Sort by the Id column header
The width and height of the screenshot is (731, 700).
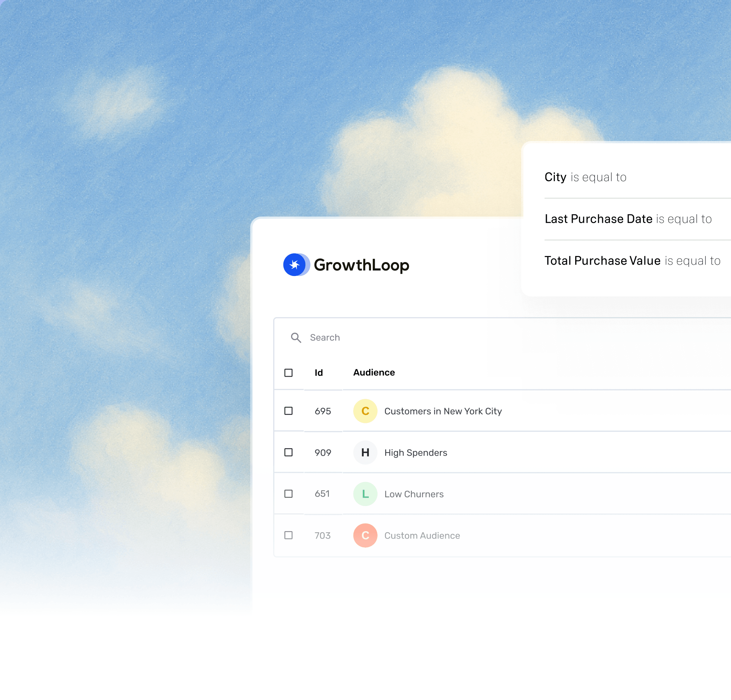coord(318,373)
